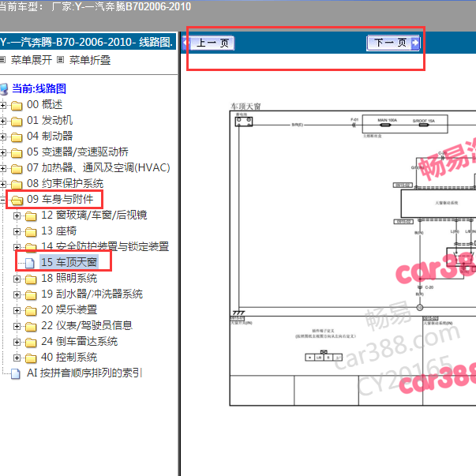Select the 当前:线路图 root node
The image size is (476, 476).
tap(39, 88)
